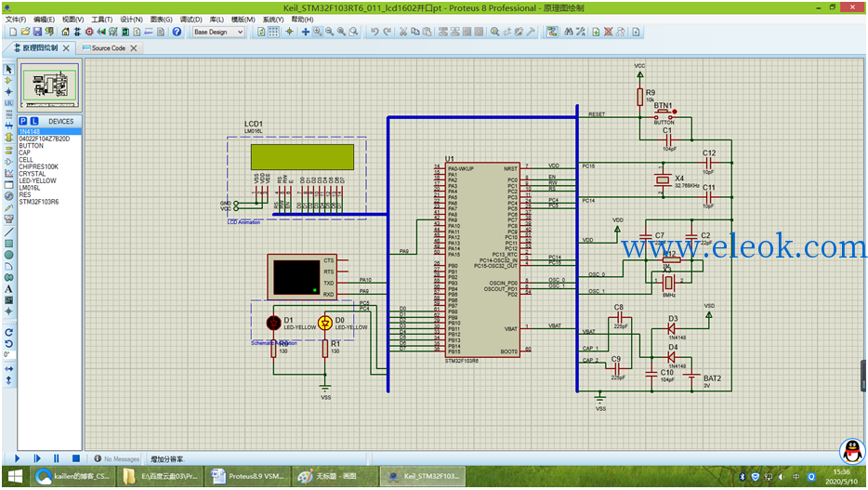This screenshot has width=868, height=490.
Task: Create a new project with the blank-page icon
Action: (13, 33)
